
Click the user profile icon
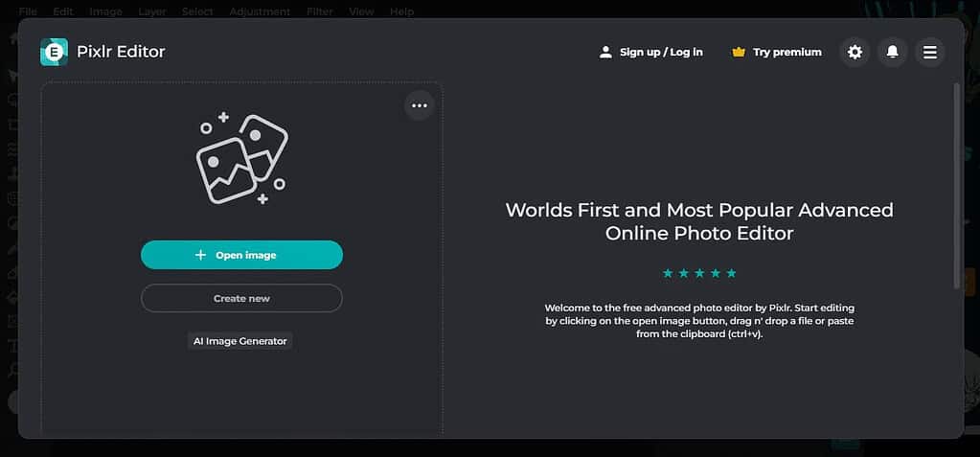[605, 53]
